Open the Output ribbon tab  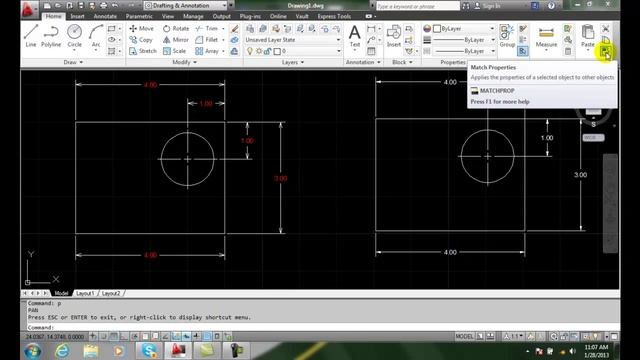click(222, 16)
